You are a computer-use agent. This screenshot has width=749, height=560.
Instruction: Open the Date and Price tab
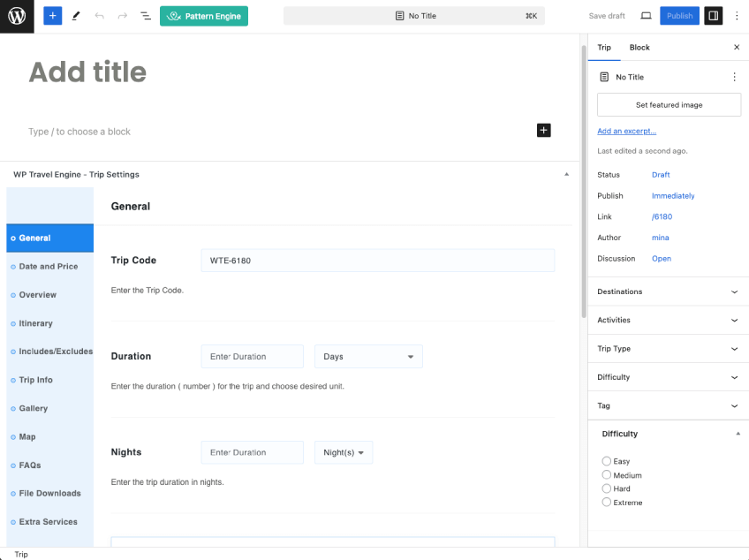pyautogui.click(x=49, y=267)
